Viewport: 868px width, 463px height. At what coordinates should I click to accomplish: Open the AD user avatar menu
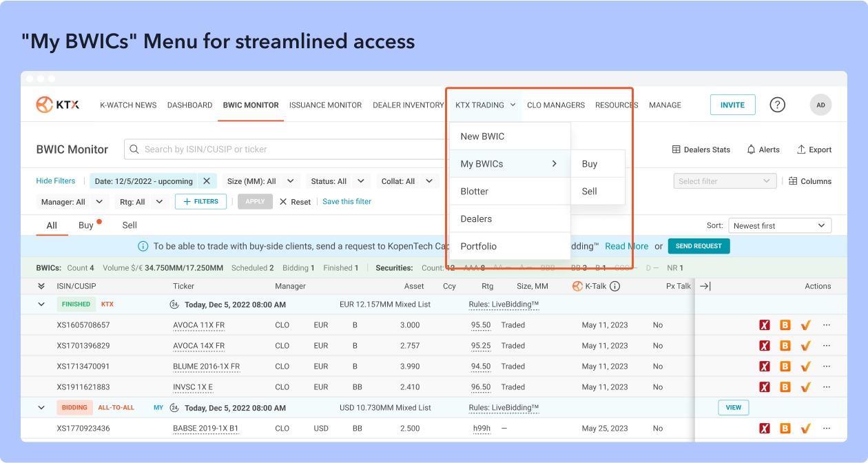pyautogui.click(x=820, y=105)
